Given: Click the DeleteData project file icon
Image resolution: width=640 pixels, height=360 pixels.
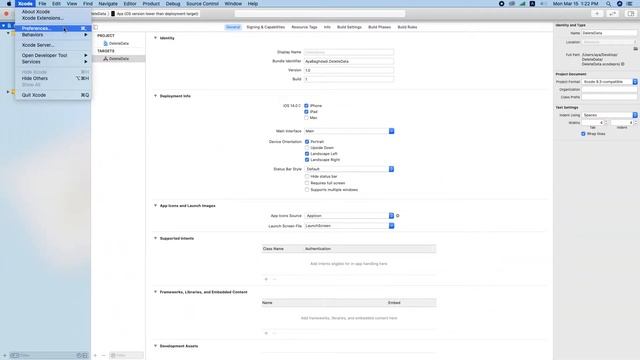Looking at the screenshot, I should pyautogui.click(x=106, y=43).
